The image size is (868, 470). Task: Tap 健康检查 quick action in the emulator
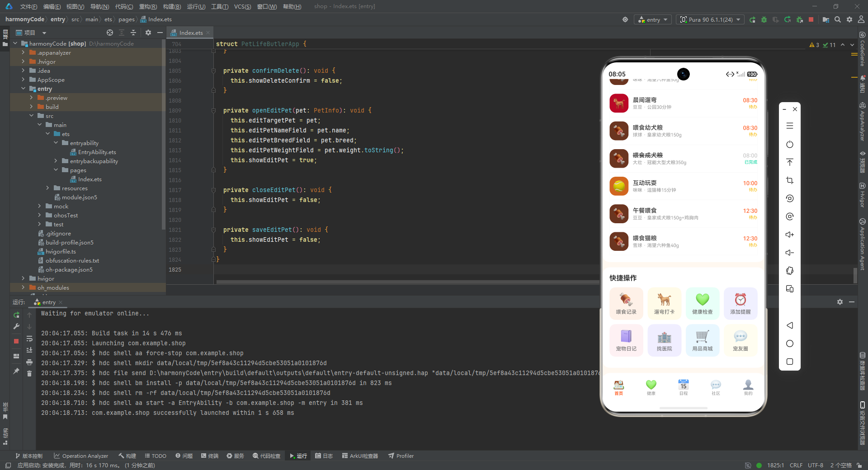coord(703,303)
